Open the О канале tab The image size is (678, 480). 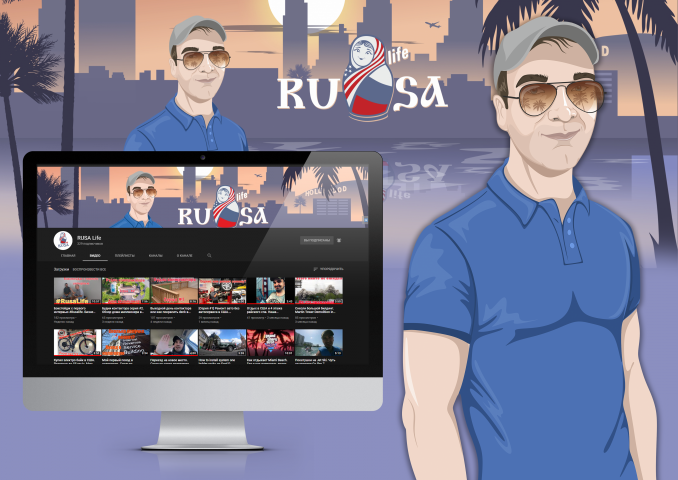click(x=185, y=256)
